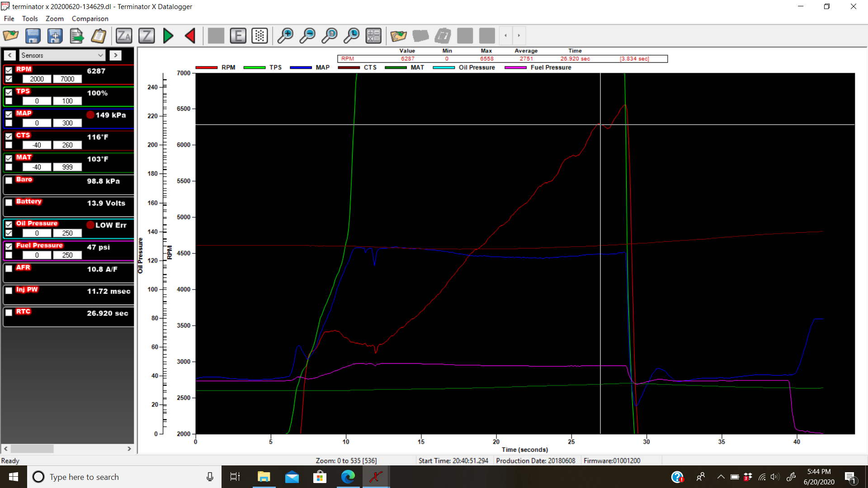Click the zoom in magnifier icon
Image resolution: width=868 pixels, height=488 pixels.
285,36
